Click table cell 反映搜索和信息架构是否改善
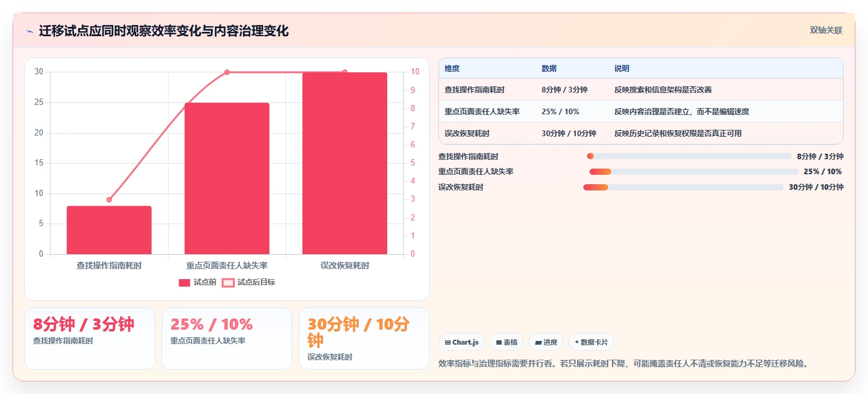Image resolution: width=868 pixels, height=394 pixels. pos(663,90)
